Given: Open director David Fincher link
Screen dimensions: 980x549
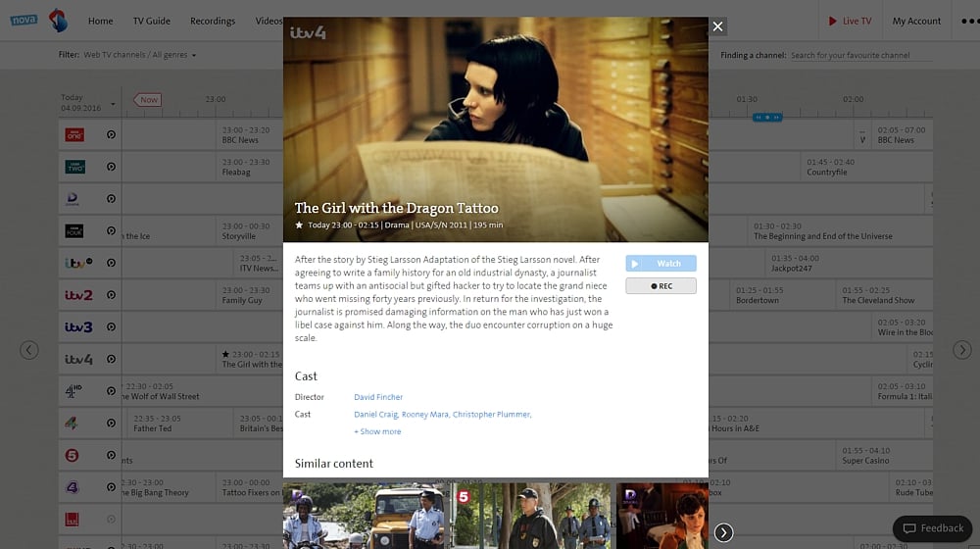Looking at the screenshot, I should pos(378,397).
